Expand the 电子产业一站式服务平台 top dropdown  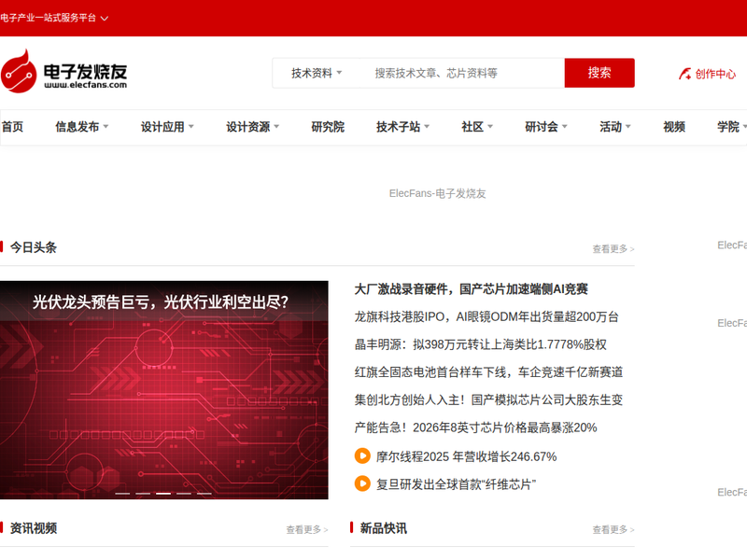[104, 18]
